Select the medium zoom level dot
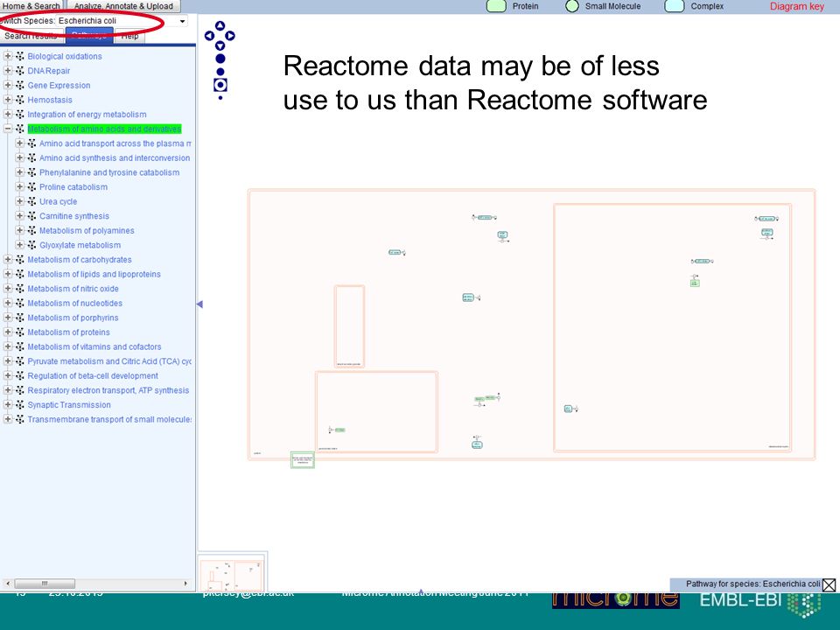This screenshot has width=840, height=630. 220,72
